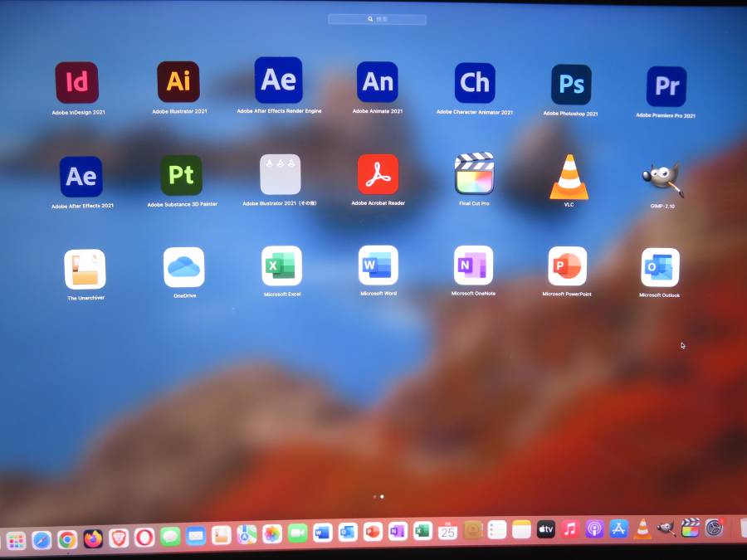The image size is (747, 560).
Task: Open Apple TV from the Dock
Action: 546,529
